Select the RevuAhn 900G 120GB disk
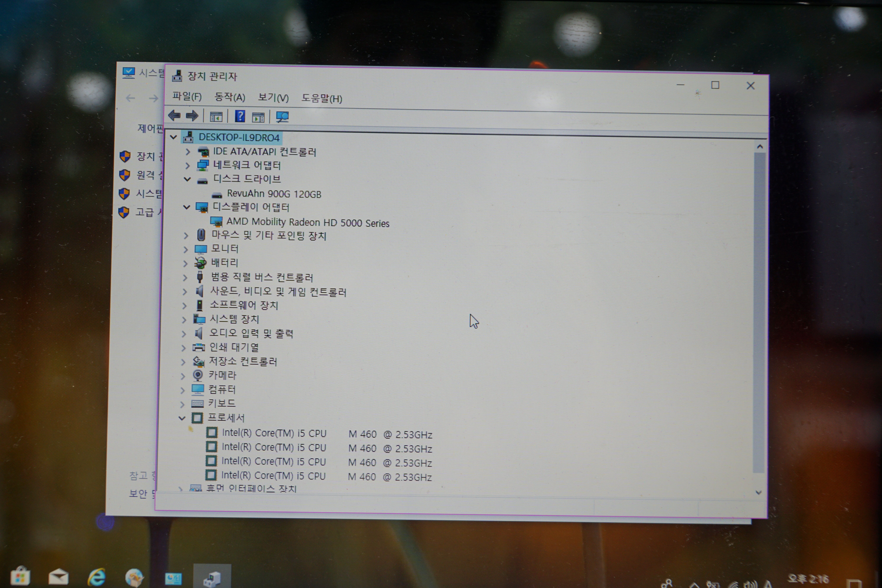This screenshot has height=588, width=882. pyautogui.click(x=274, y=194)
